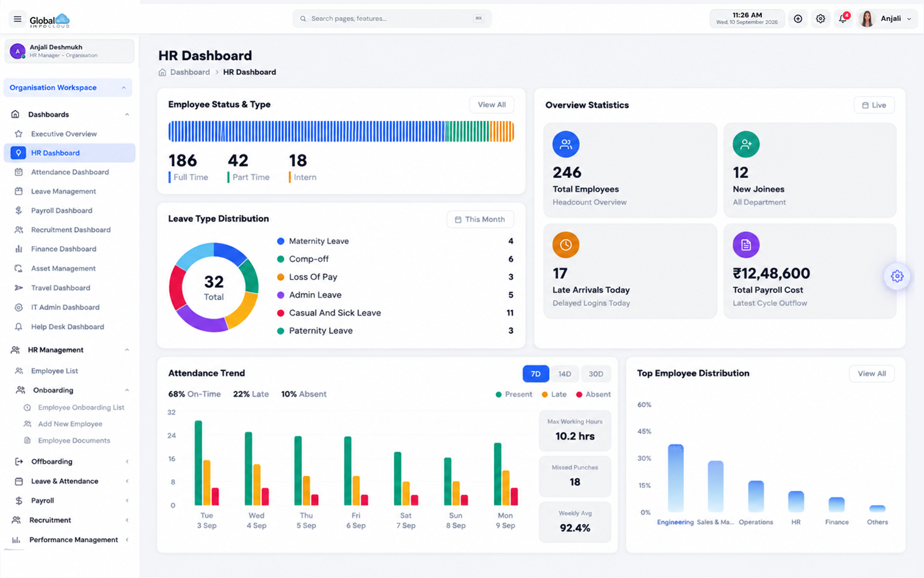Click View All in Top Employee Distribution
Viewport: 924px width, 578px height.
[x=871, y=374]
